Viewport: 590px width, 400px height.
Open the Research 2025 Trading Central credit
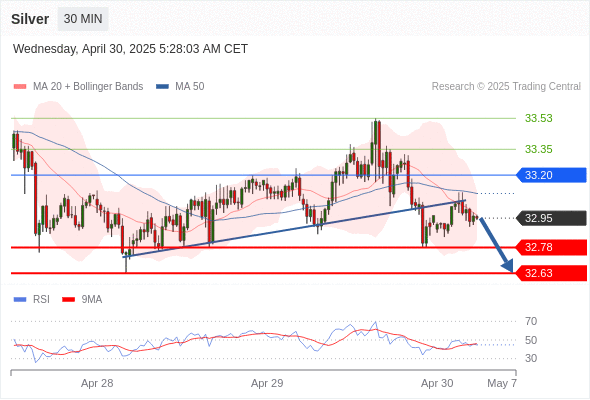(506, 87)
